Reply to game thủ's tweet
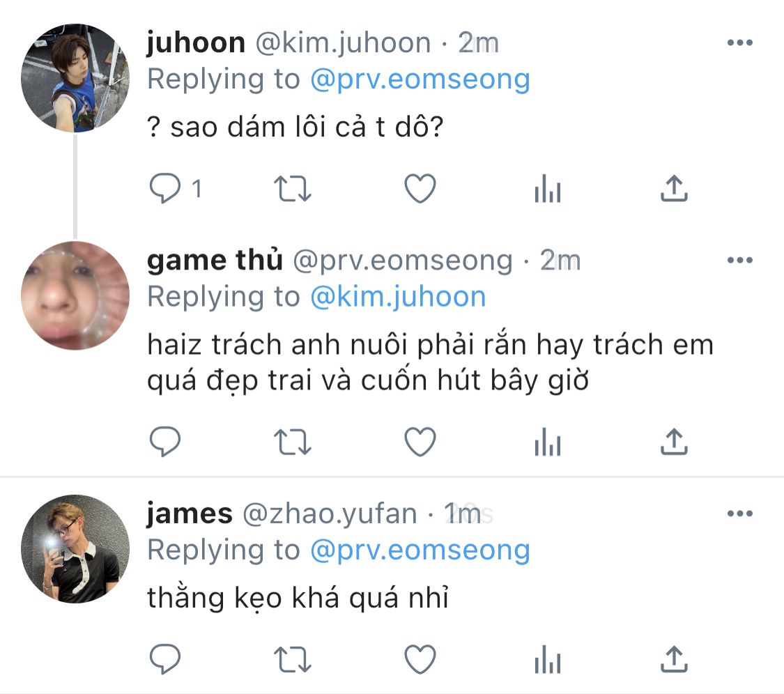This screenshot has height=694, width=784. tap(165, 442)
